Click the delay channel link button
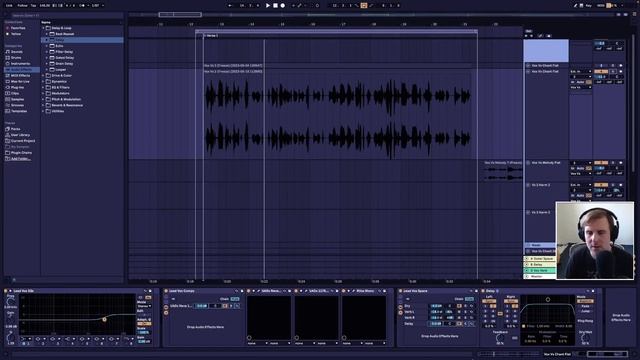Screen dimensions: 640x360 pyautogui.click(x=500, y=313)
